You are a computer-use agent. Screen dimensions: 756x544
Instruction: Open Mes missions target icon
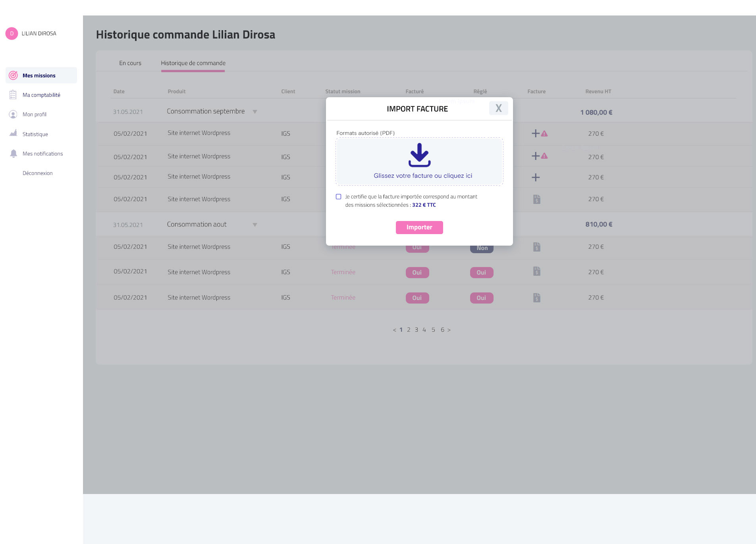(13, 75)
